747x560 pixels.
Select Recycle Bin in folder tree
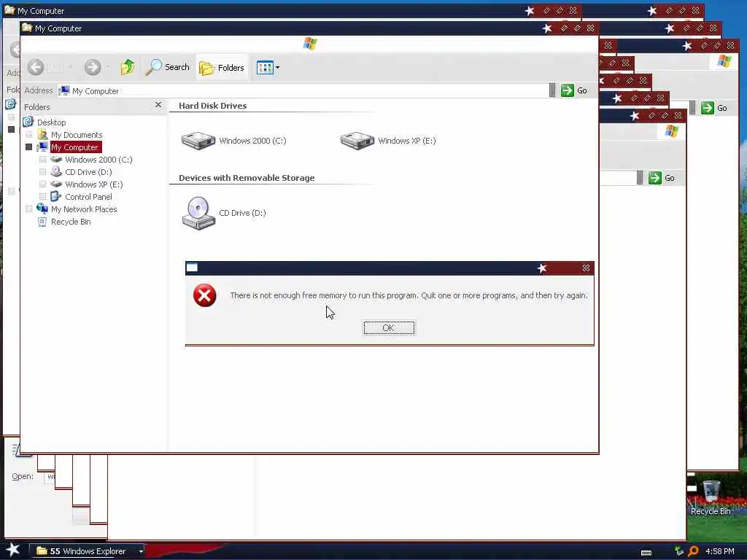[x=71, y=222]
